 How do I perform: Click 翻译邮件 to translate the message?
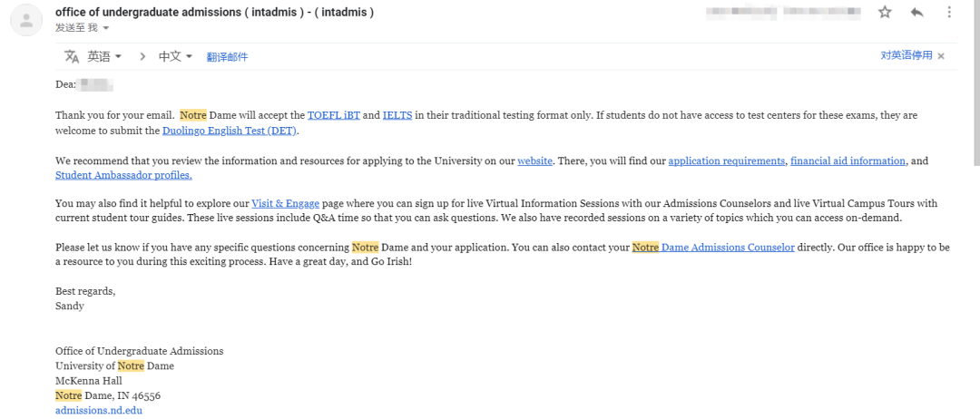[x=227, y=57]
